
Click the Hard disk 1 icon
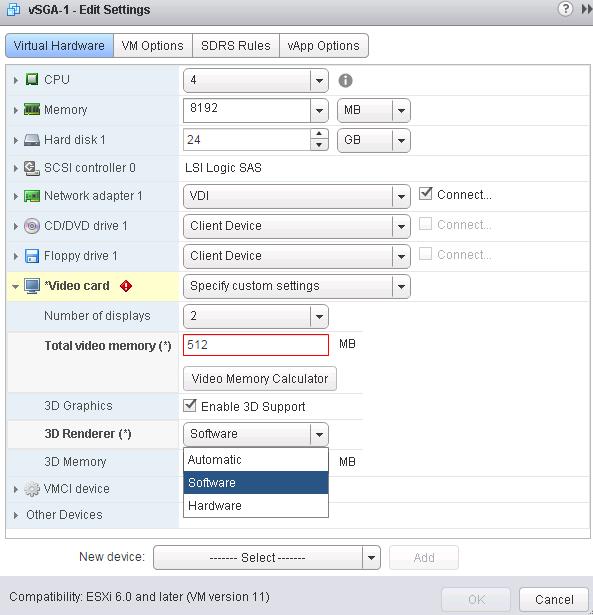32,140
